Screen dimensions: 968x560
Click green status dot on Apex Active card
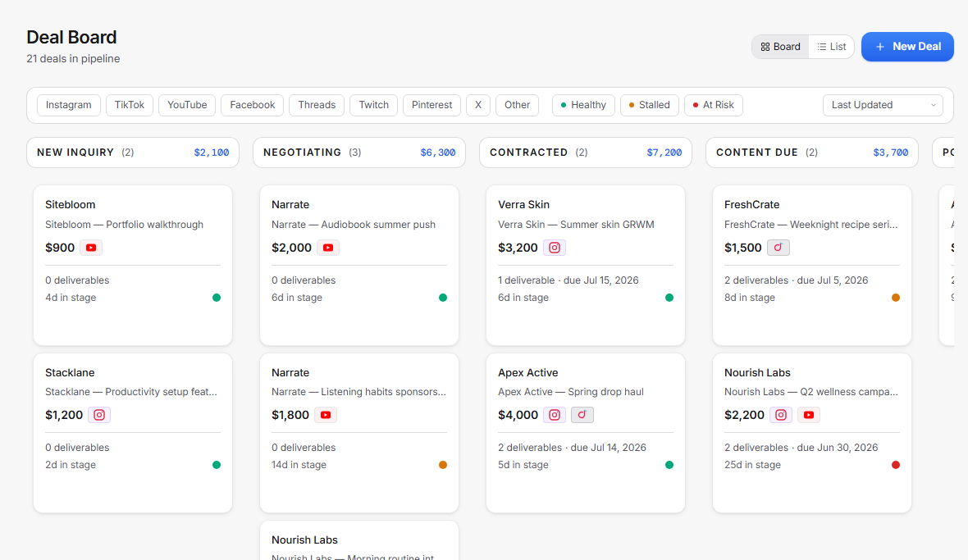(669, 465)
